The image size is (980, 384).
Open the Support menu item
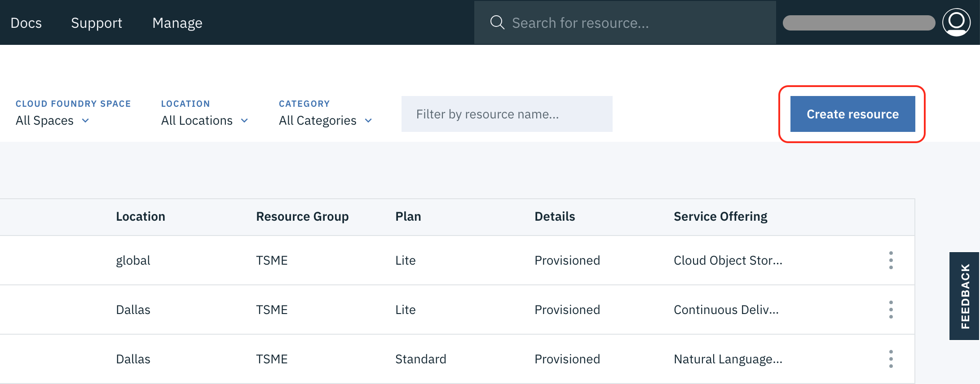[97, 23]
